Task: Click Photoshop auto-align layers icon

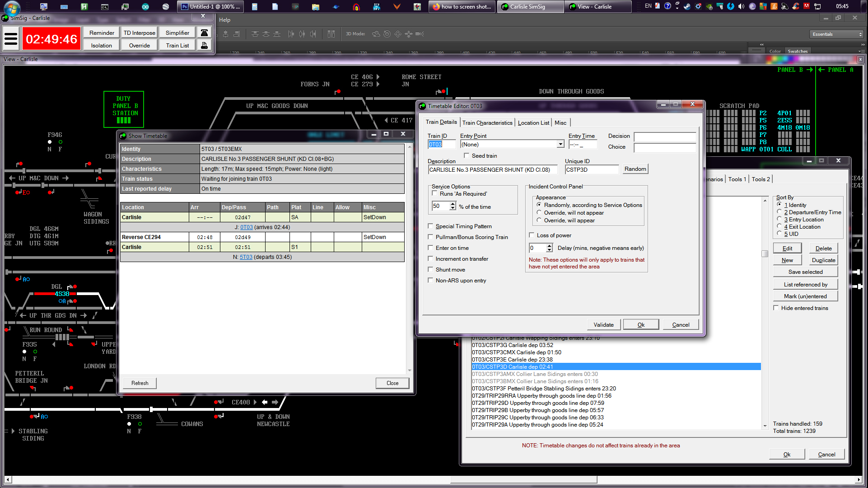Action: [x=331, y=34]
